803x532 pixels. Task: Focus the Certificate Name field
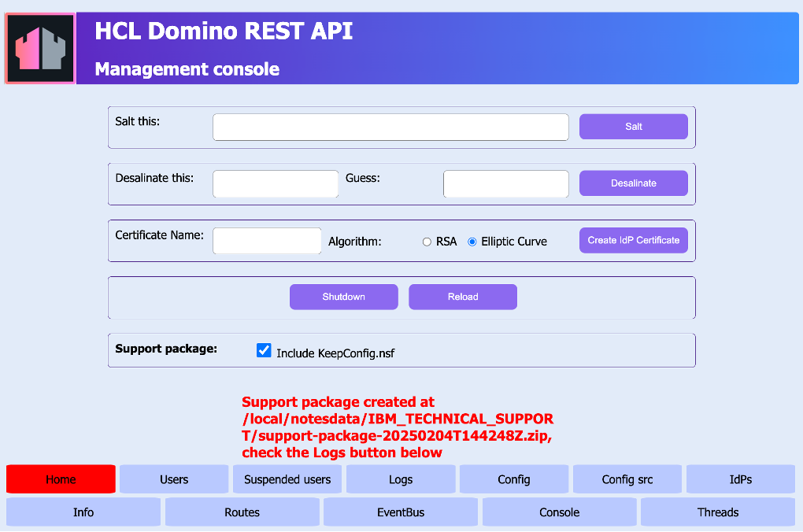point(267,241)
